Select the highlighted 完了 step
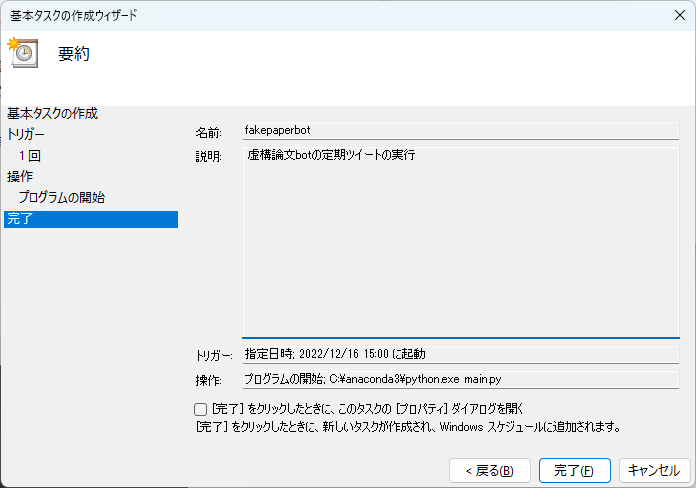 click(91, 219)
